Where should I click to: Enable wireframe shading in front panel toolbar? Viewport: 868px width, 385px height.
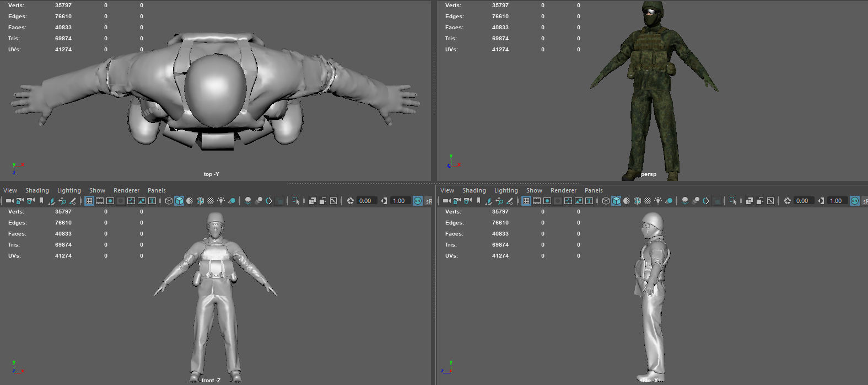[169, 201]
